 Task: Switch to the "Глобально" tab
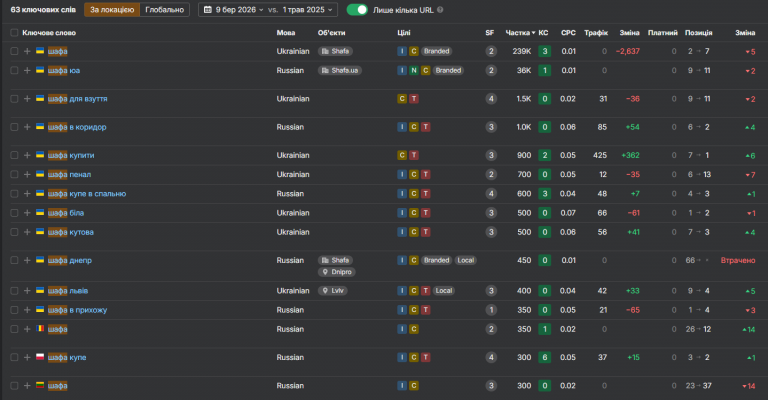[x=164, y=10]
